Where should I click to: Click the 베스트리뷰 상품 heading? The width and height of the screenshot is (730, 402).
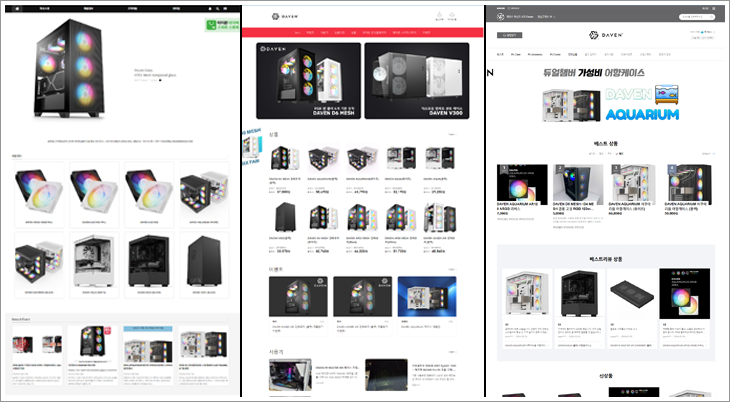606,259
